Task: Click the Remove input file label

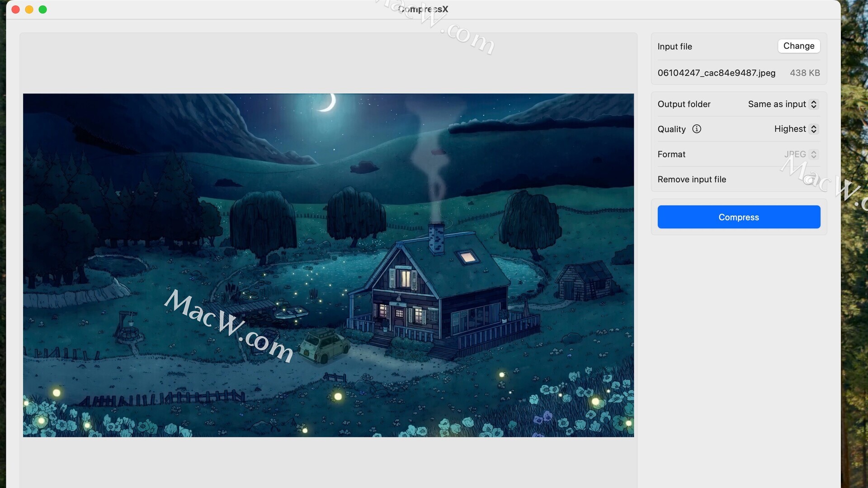Action: (x=692, y=179)
